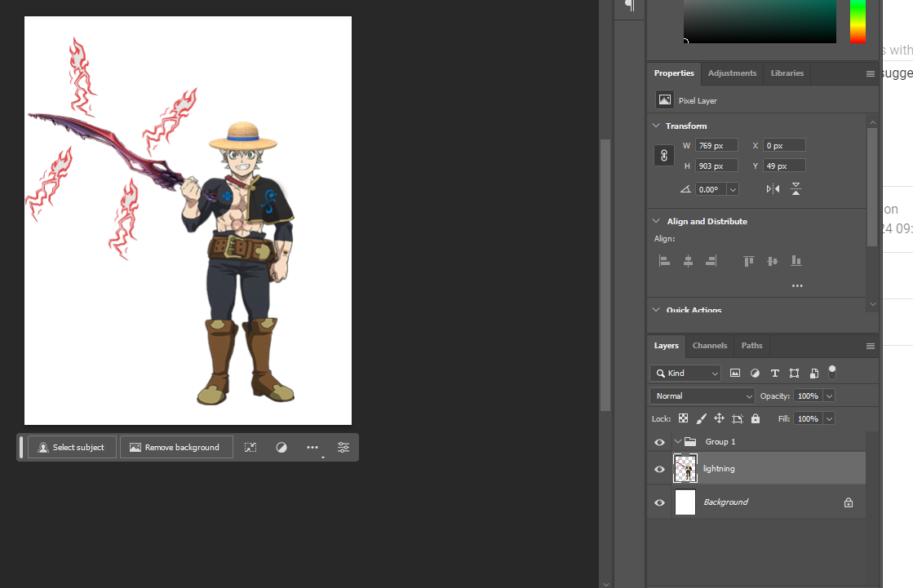Select the Background layer thumbnail
The image size is (913, 588).
point(685,502)
